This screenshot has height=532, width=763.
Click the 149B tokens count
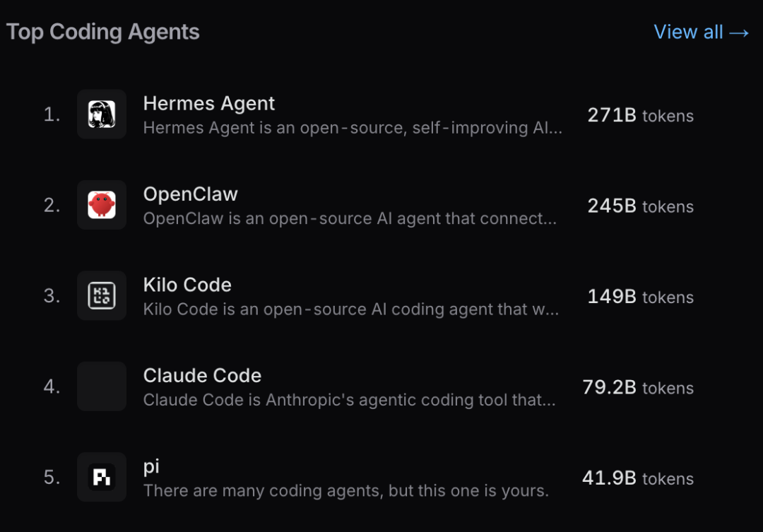click(x=640, y=297)
